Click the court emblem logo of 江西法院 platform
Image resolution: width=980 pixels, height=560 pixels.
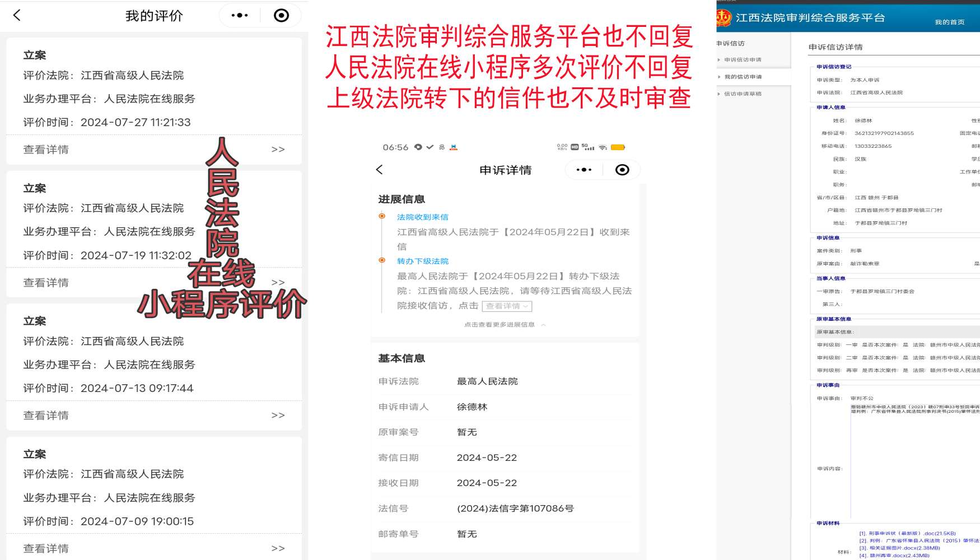[724, 18]
